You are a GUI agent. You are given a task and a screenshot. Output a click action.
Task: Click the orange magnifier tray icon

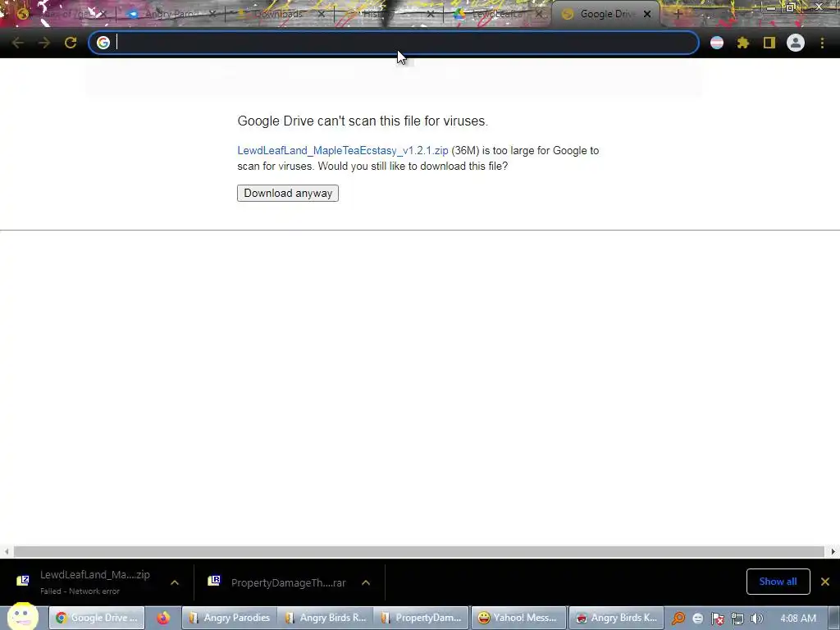(678, 619)
